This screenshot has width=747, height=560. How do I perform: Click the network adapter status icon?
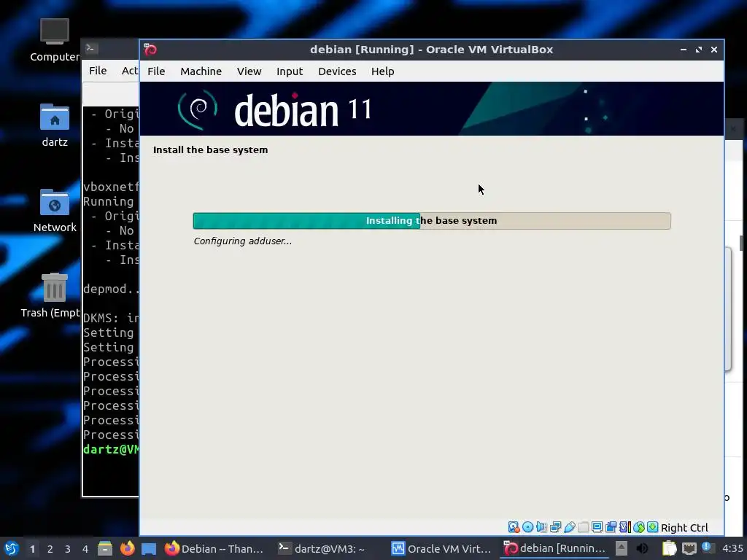555,527
